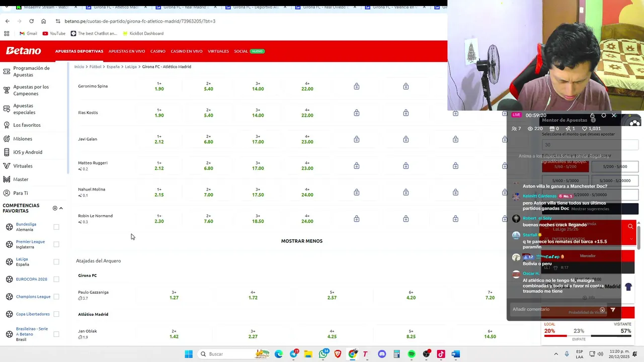Open settings gear in live overlay
644x362 pixels.
coord(604,115)
